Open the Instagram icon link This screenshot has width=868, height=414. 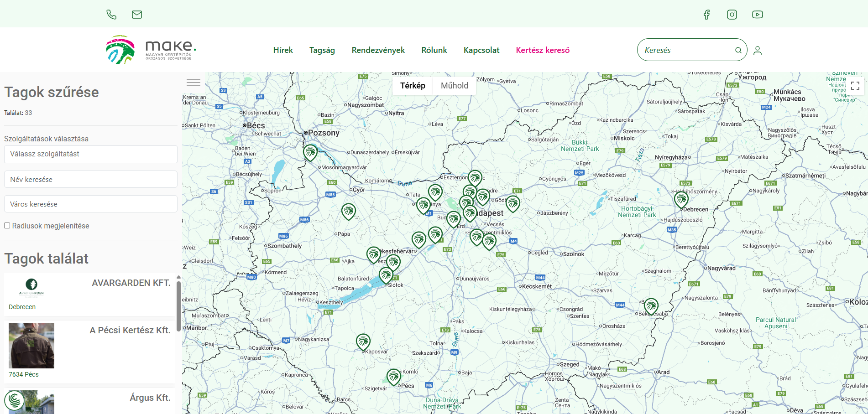coord(732,15)
